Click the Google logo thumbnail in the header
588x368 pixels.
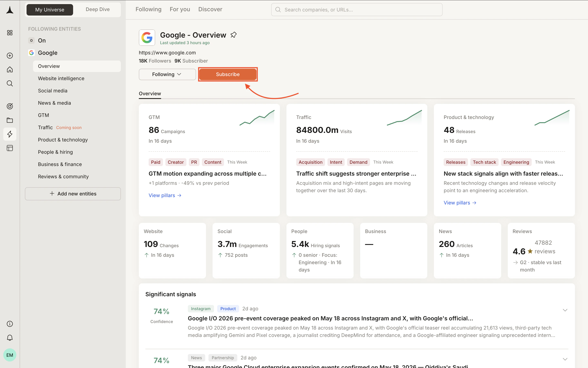click(147, 38)
